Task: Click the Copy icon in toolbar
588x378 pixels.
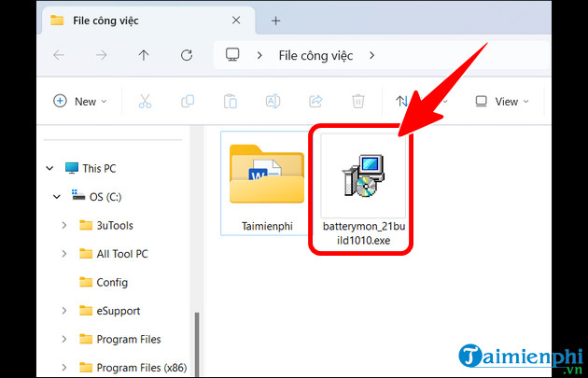Action: click(x=188, y=101)
